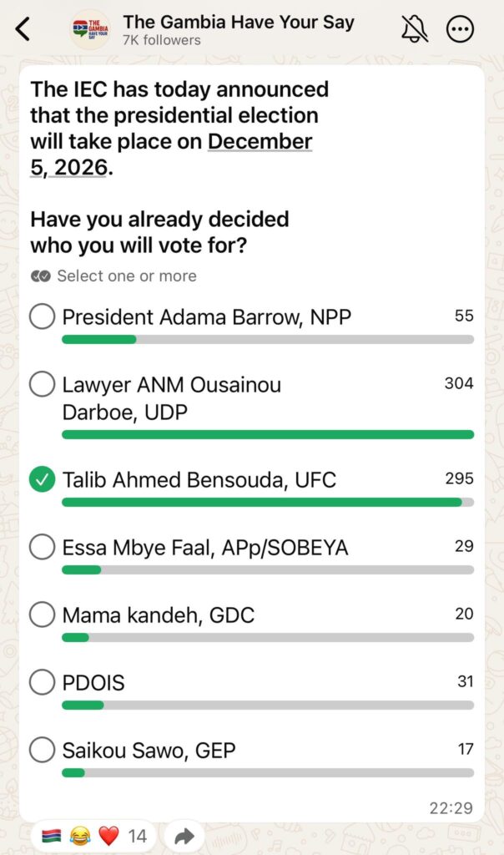Open the reactions count of 14
Screen dimensions: 504x855
coord(138,836)
